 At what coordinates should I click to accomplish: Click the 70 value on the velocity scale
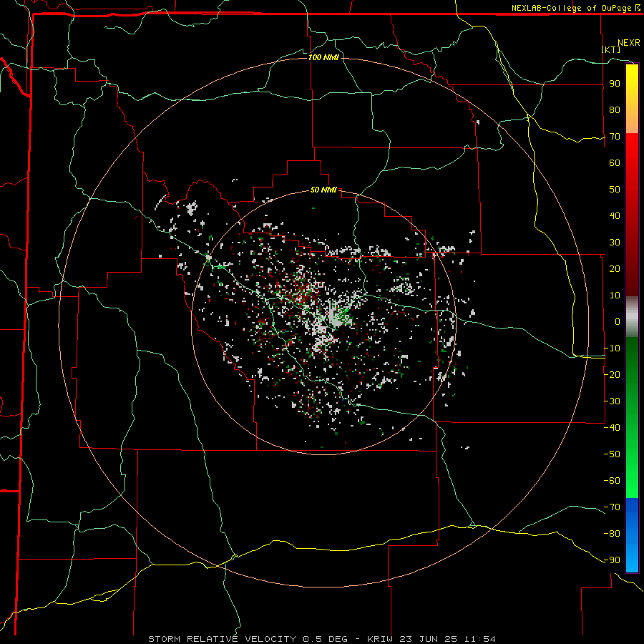tap(615, 137)
